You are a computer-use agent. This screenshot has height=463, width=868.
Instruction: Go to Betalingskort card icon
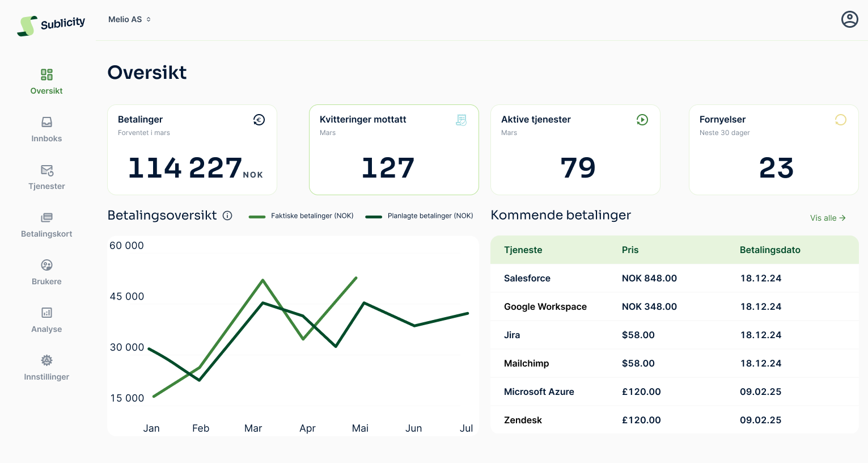(x=46, y=217)
